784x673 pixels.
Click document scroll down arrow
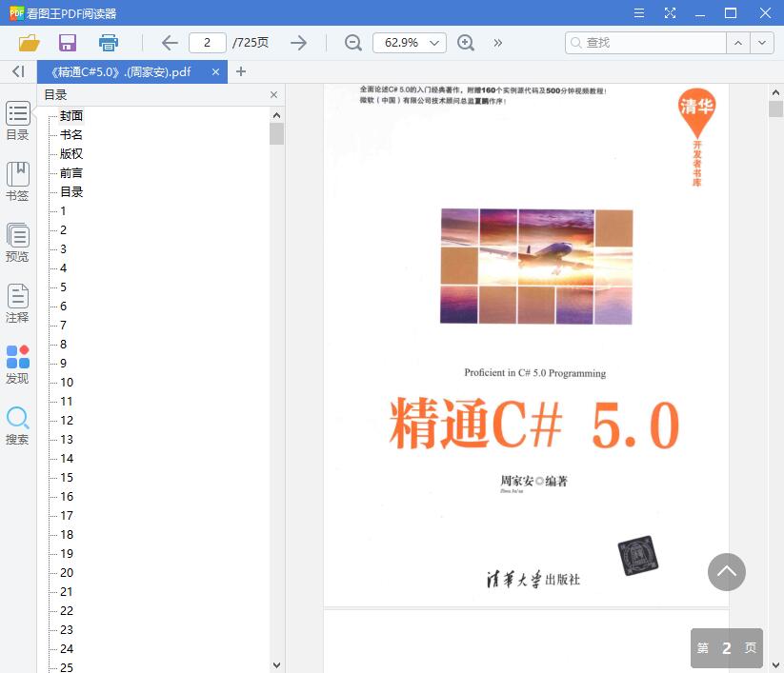click(x=775, y=665)
